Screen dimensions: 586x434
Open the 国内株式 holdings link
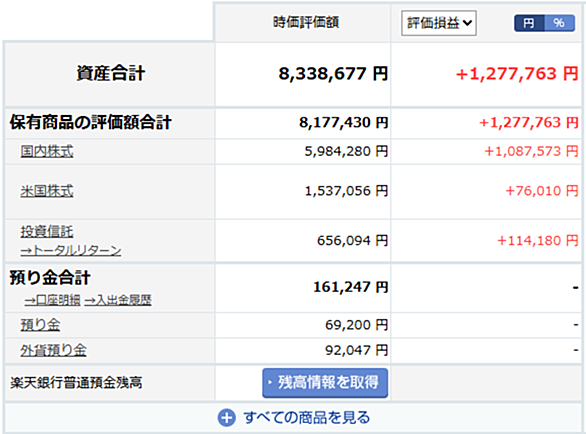[47, 151]
